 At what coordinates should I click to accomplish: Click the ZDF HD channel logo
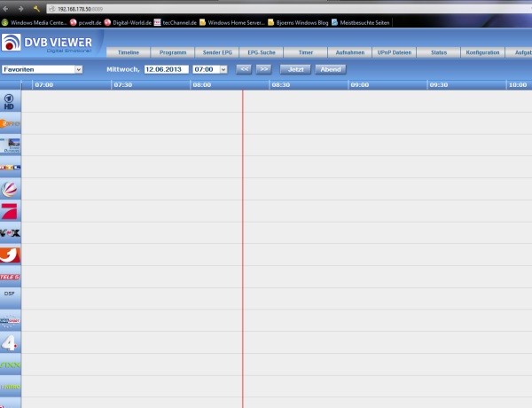10,123
